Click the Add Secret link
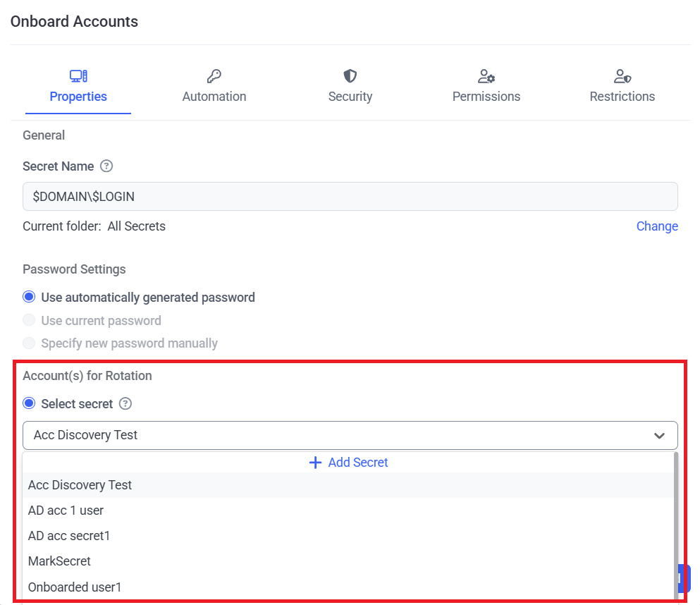Screen dimensions: 700x605 (x=357, y=463)
